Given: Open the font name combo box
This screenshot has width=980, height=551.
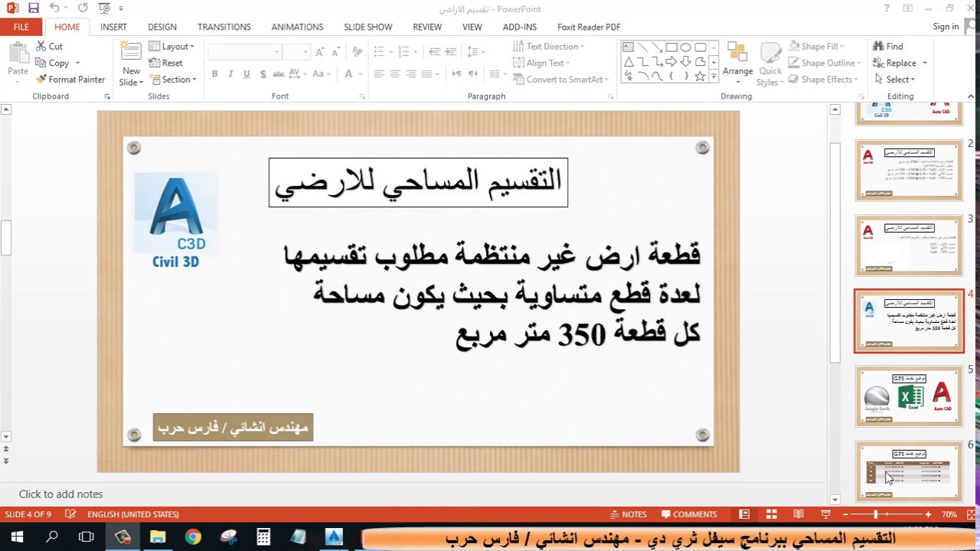Looking at the screenshot, I should point(245,52).
